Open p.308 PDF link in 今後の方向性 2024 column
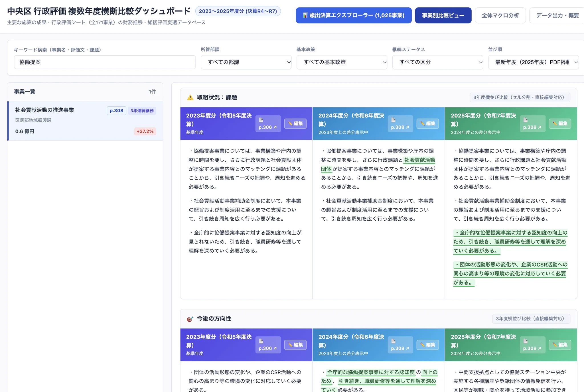This screenshot has width=584, height=392. [400, 345]
